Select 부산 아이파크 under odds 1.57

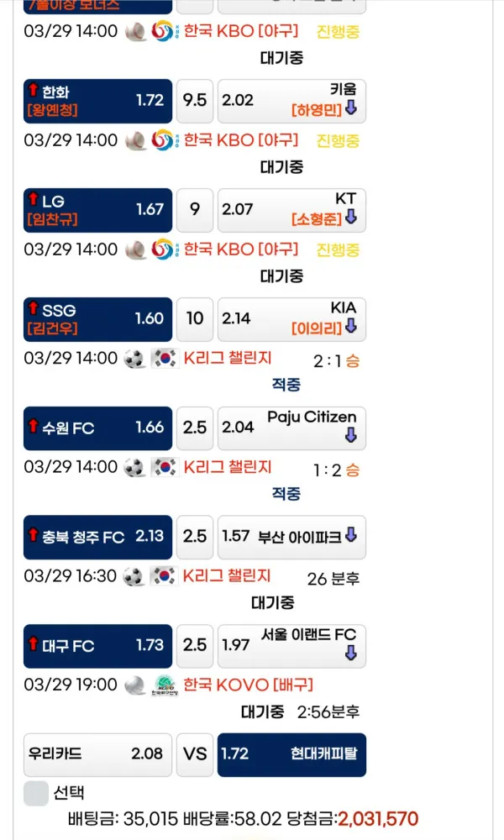292,538
